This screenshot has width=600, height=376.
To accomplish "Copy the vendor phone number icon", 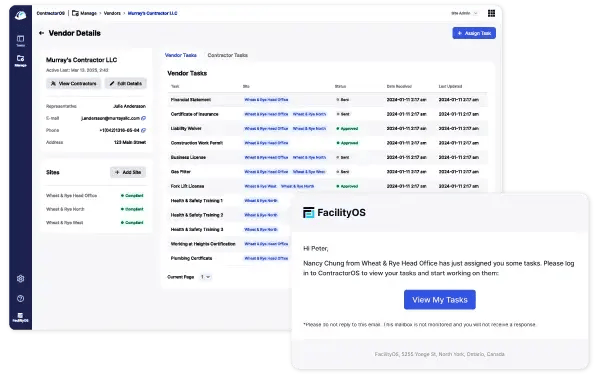I will [x=143, y=130].
